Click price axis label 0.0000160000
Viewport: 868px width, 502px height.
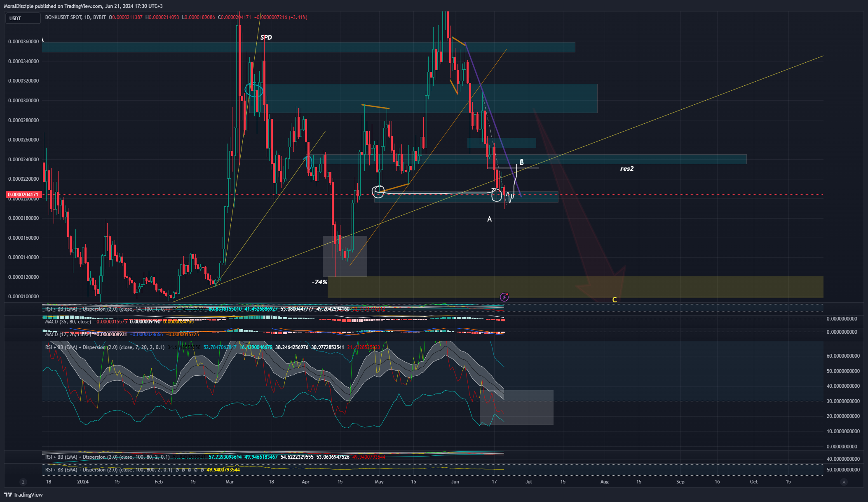[x=23, y=238]
